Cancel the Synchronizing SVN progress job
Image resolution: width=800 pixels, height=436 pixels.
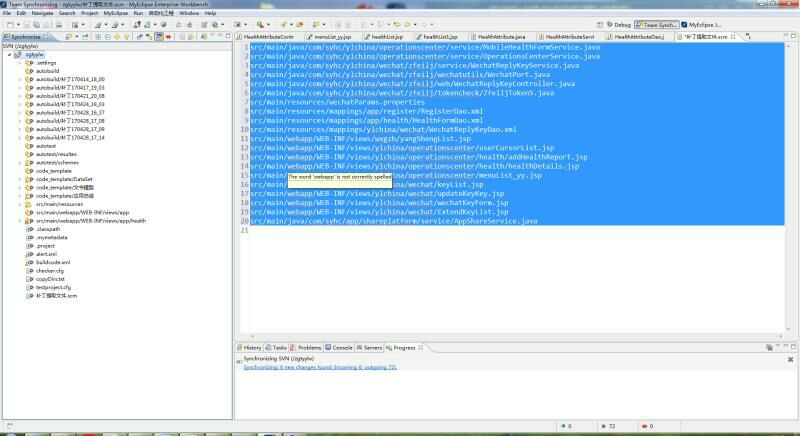[789, 359]
